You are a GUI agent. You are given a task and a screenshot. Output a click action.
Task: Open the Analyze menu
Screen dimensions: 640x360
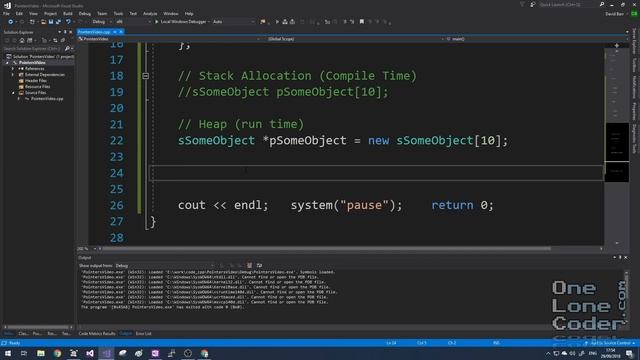(150, 13)
